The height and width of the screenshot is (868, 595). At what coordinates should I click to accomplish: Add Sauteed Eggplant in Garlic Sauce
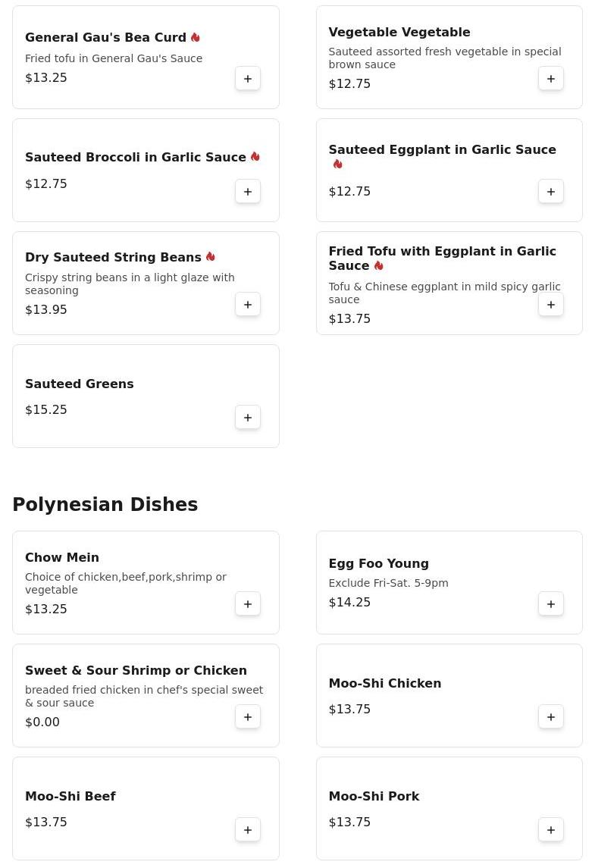[x=551, y=192]
